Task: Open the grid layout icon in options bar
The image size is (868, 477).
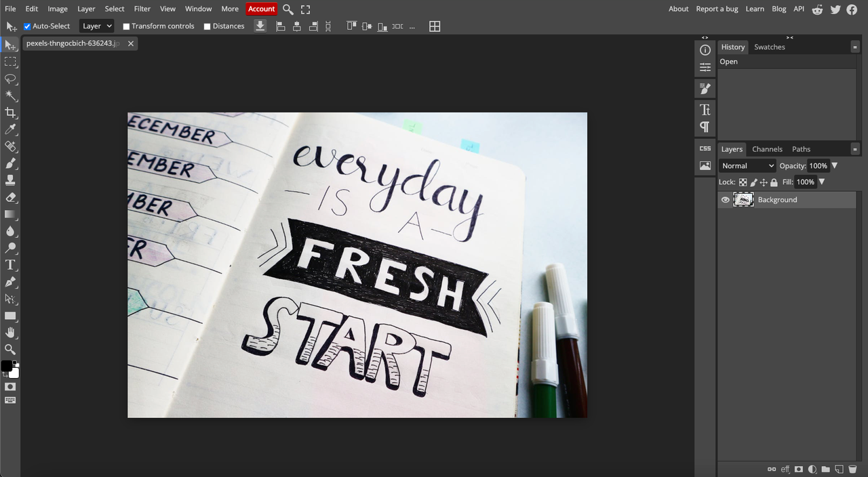Action: 435,26
